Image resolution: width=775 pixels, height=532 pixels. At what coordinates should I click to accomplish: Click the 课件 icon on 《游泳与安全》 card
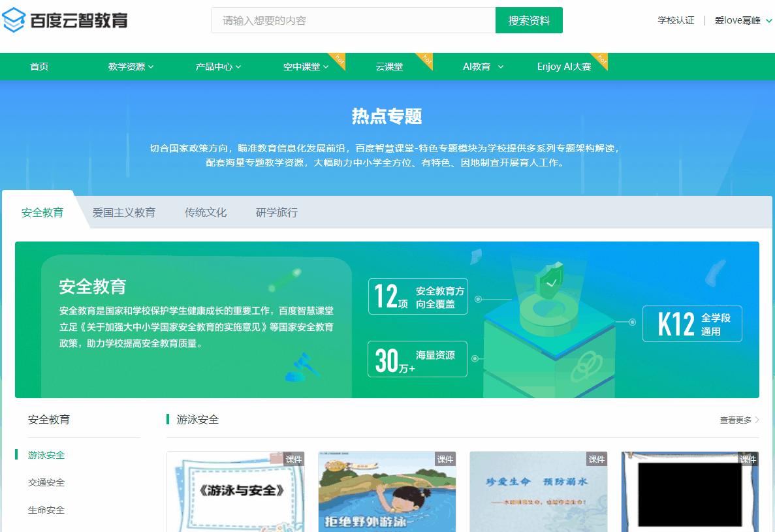tap(295, 459)
